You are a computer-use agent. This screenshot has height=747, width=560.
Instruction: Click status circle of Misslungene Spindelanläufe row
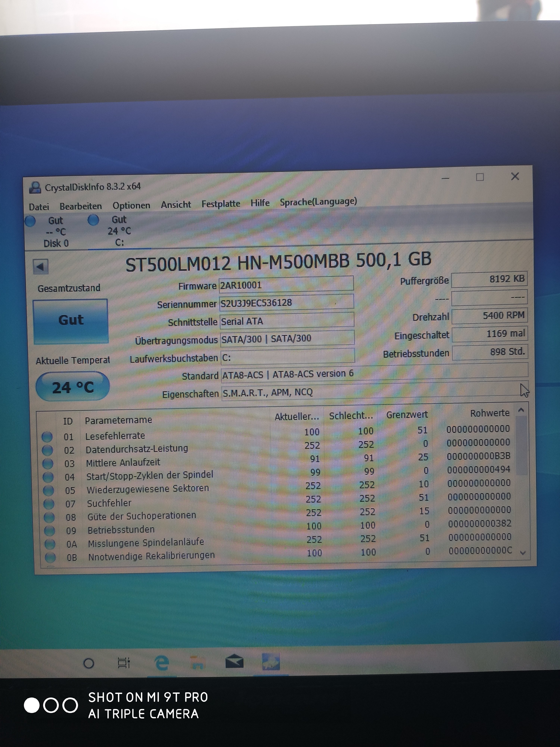(x=50, y=544)
